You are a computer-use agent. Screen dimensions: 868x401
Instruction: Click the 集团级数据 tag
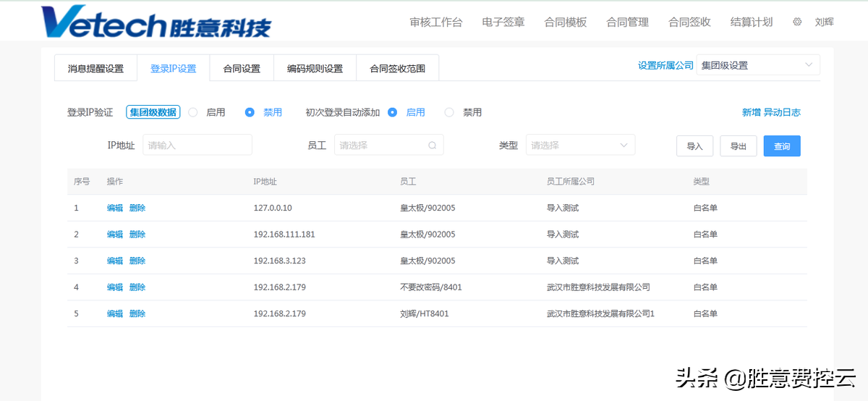click(153, 112)
